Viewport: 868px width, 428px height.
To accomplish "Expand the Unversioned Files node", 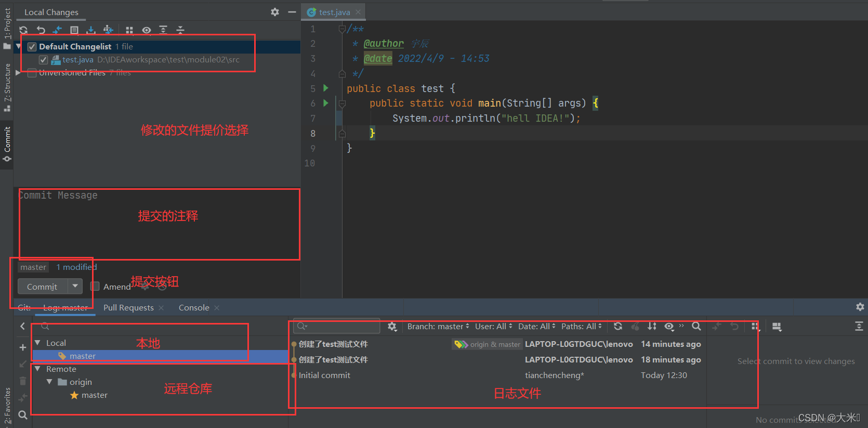I will point(18,73).
